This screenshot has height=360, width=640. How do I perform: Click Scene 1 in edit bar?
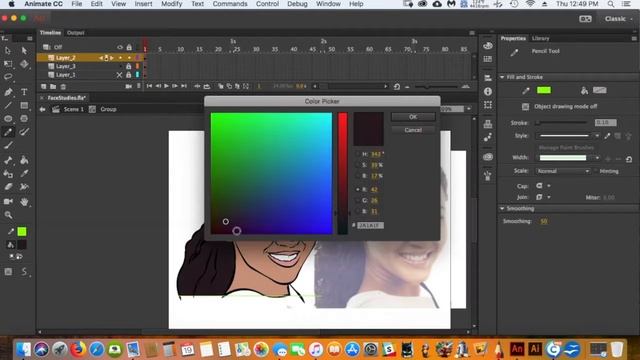tap(73, 109)
